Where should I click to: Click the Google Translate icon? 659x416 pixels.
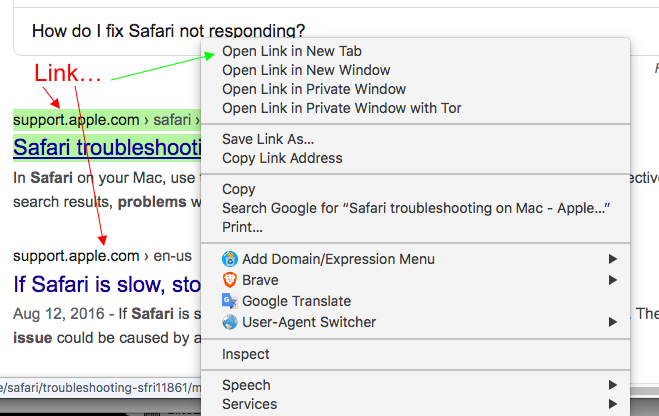point(230,301)
